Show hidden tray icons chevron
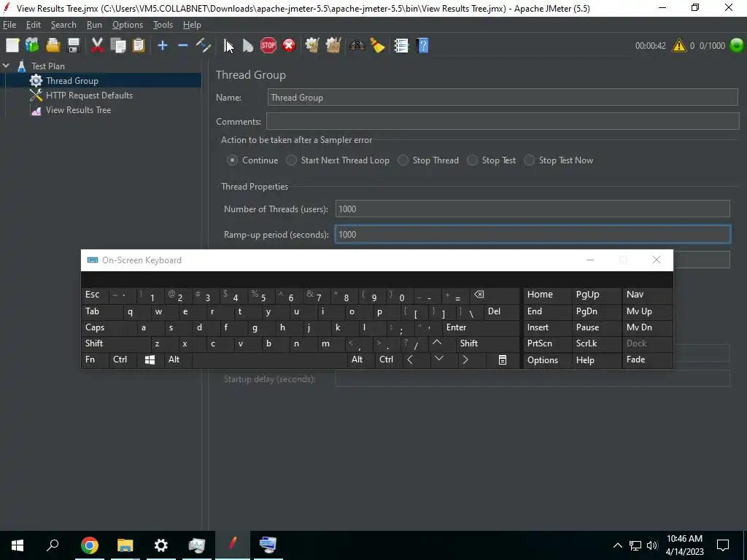 click(617, 545)
